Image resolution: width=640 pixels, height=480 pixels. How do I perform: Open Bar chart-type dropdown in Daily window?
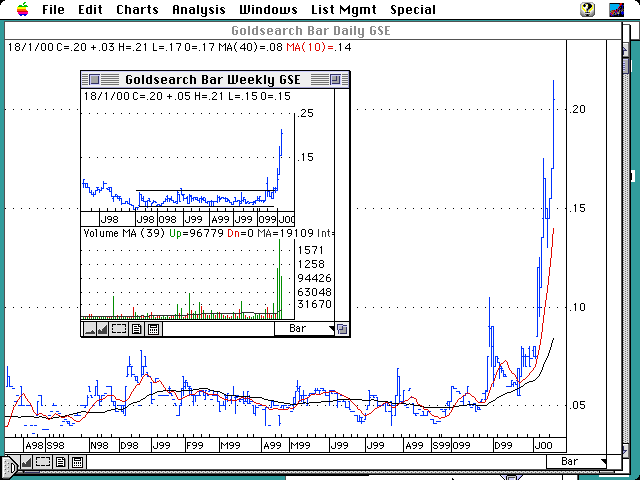pos(576,462)
